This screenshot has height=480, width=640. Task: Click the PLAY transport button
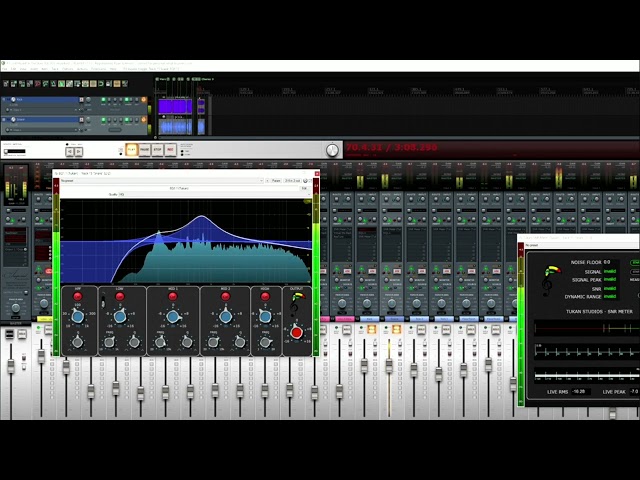click(x=131, y=150)
